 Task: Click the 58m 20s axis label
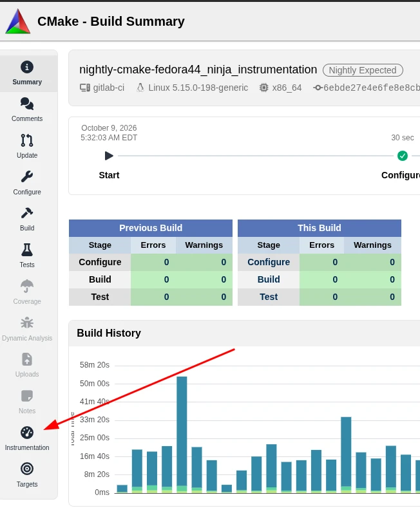pos(95,365)
